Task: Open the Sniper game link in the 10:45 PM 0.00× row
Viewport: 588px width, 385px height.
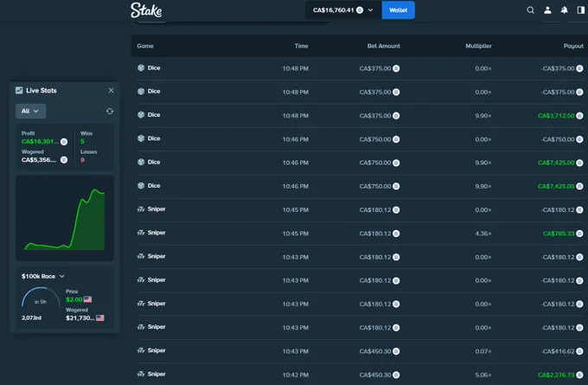Action: click(x=157, y=209)
